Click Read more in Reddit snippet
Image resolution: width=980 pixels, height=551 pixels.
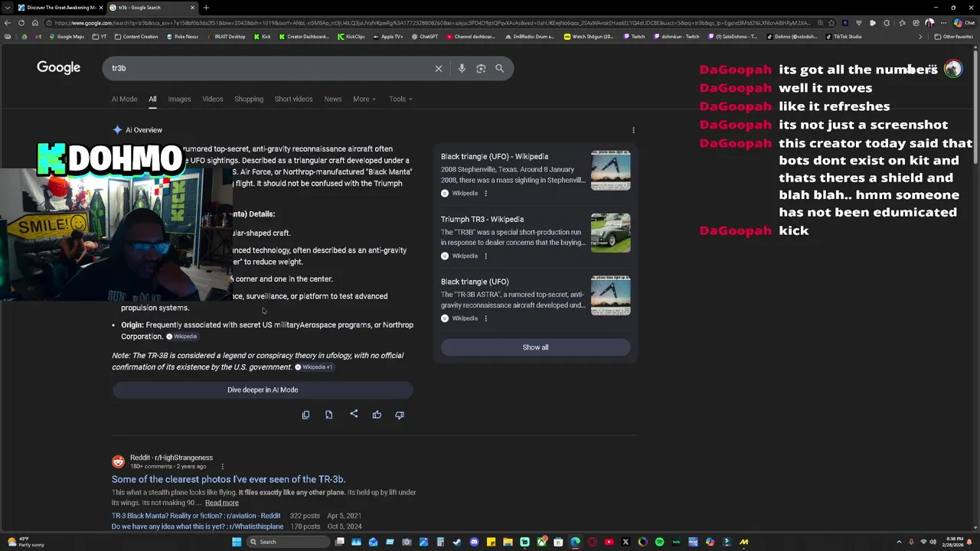click(221, 503)
